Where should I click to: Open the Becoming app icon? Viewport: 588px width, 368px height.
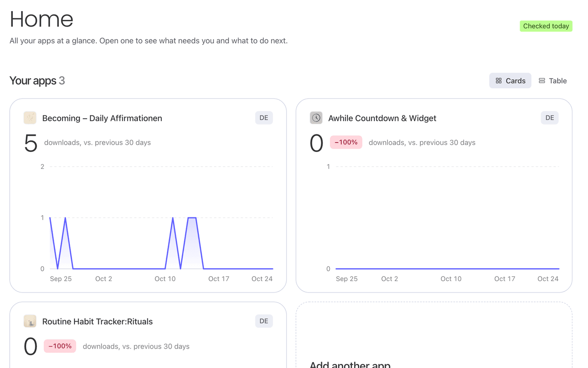(30, 118)
